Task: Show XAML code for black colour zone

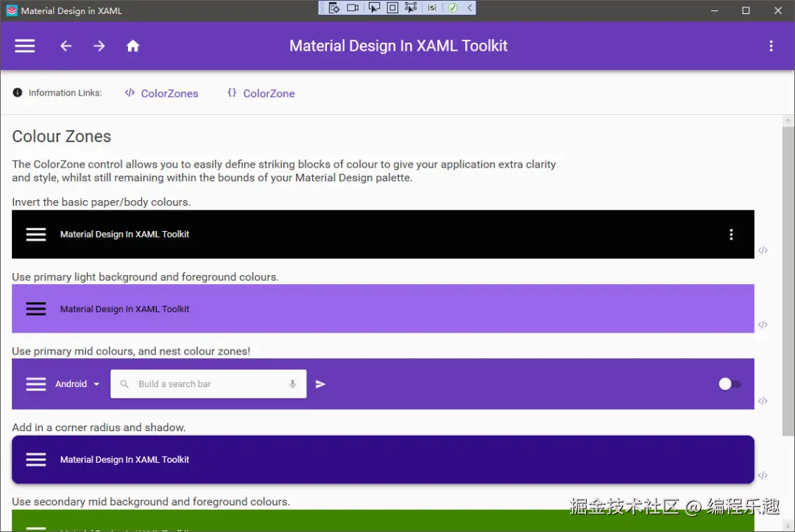Action: click(763, 250)
